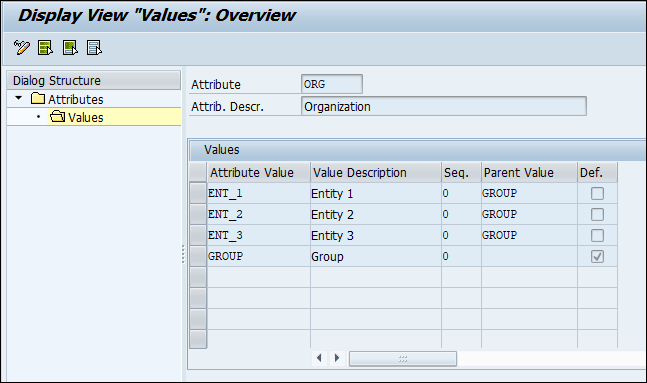Select row ENT_2 via row selector
This screenshot has width=647, height=383.
(198, 214)
